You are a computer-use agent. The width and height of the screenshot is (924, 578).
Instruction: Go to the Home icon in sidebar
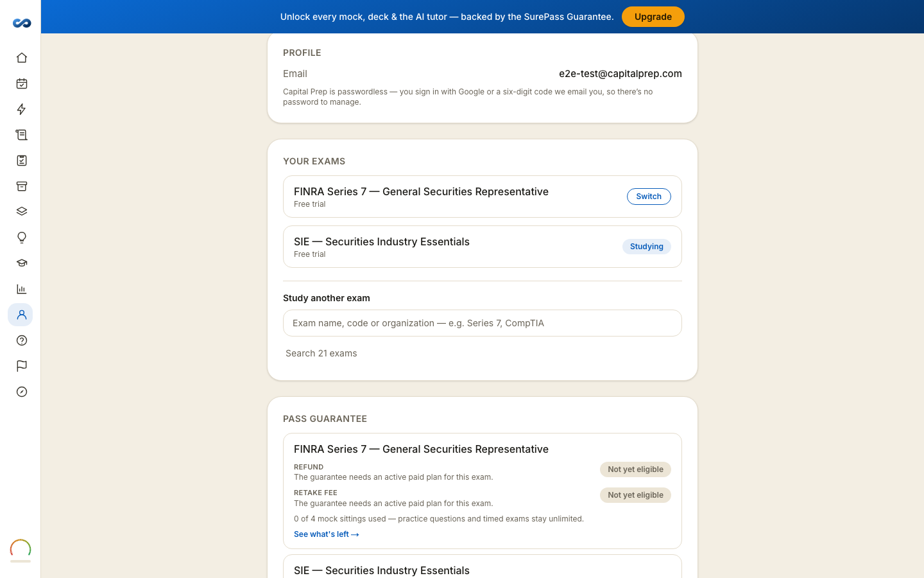click(x=22, y=58)
